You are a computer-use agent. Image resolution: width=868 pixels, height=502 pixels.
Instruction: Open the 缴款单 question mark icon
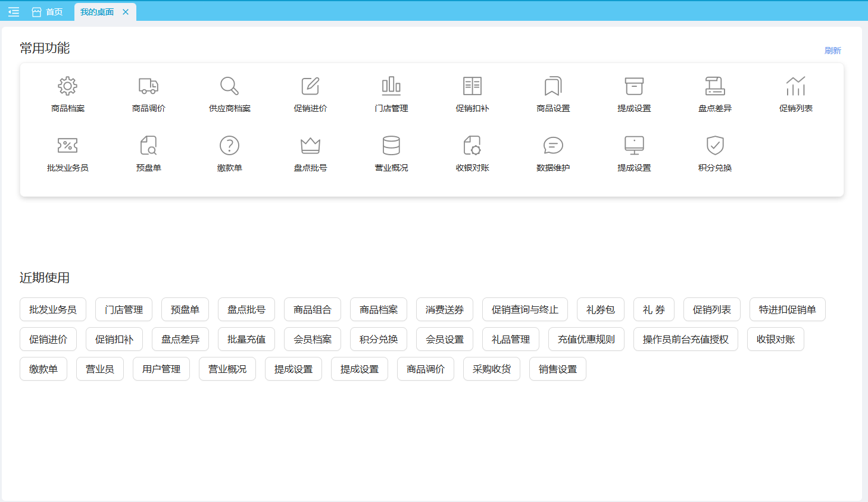(229, 146)
